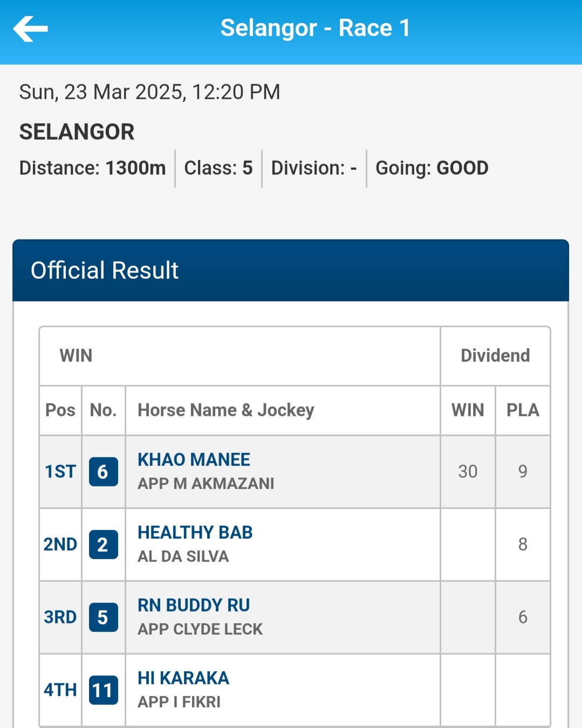The width and height of the screenshot is (582, 728).
Task: Tap the back arrow icon
Action: 31,29
